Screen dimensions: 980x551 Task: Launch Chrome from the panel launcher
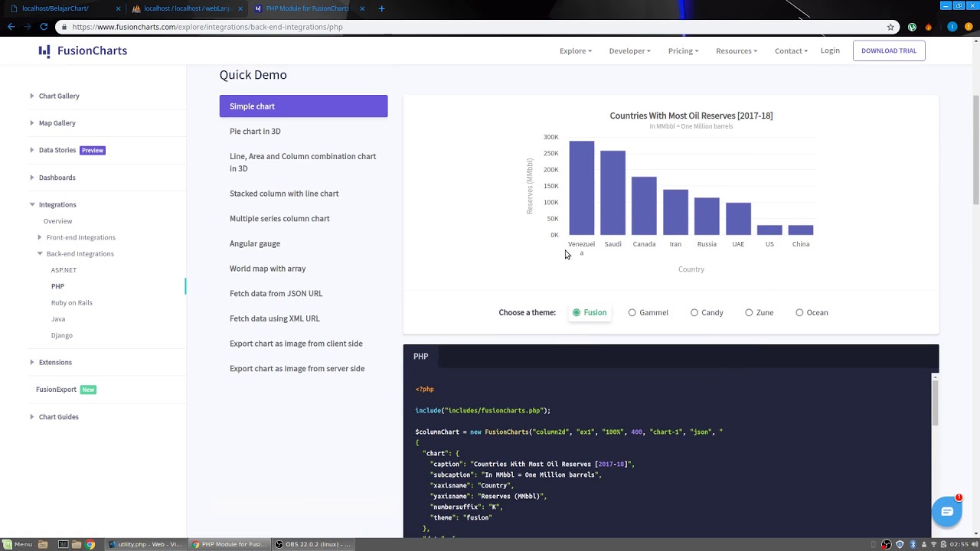pyautogui.click(x=90, y=544)
